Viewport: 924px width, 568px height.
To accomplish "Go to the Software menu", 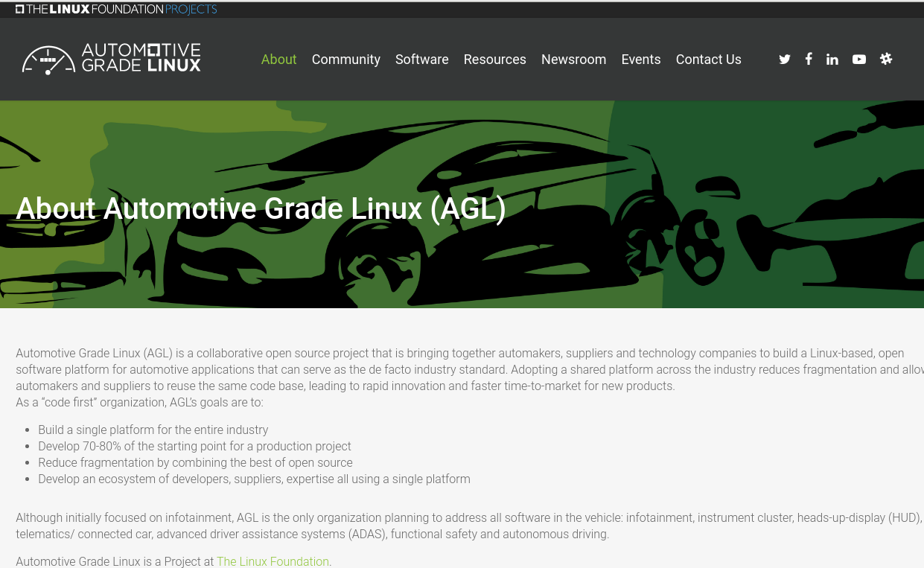I will [x=421, y=60].
